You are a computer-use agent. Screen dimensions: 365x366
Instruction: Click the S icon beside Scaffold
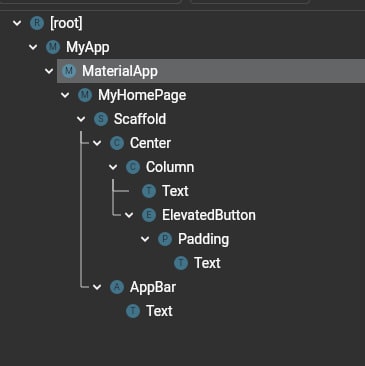coord(101,119)
